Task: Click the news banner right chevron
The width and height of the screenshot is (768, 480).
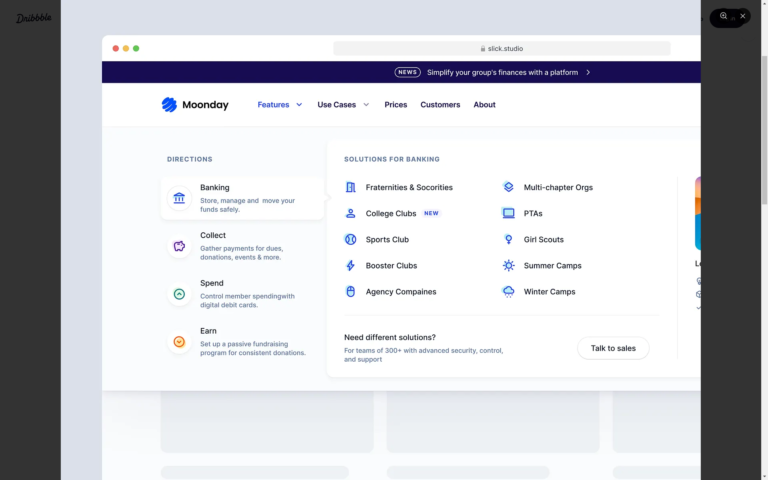Action: click(x=588, y=72)
